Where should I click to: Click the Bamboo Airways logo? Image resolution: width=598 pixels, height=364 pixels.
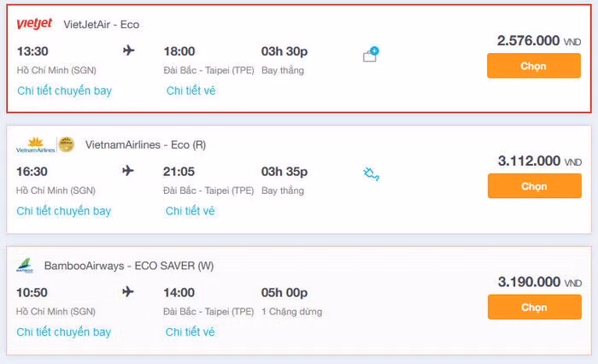pos(24,266)
